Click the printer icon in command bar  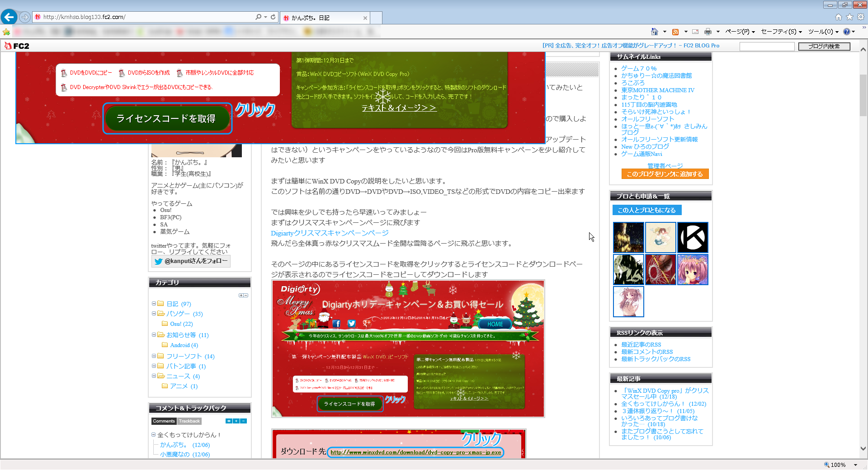(x=708, y=32)
